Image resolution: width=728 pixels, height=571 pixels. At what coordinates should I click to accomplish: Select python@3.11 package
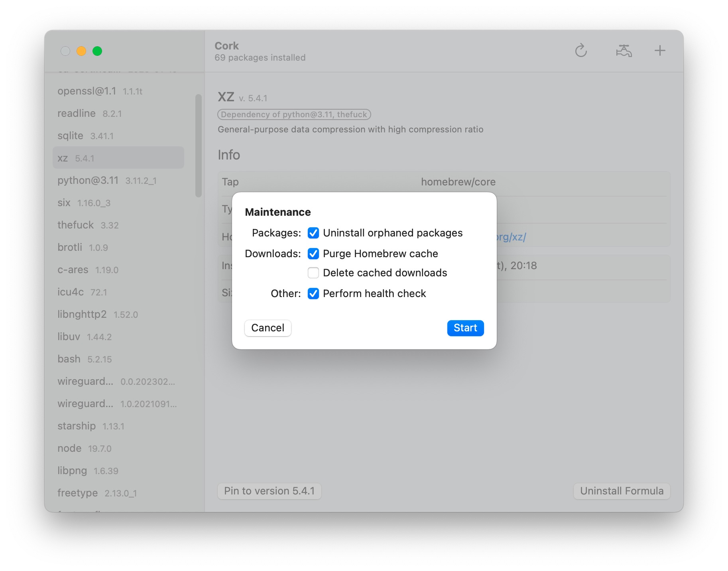(118, 181)
